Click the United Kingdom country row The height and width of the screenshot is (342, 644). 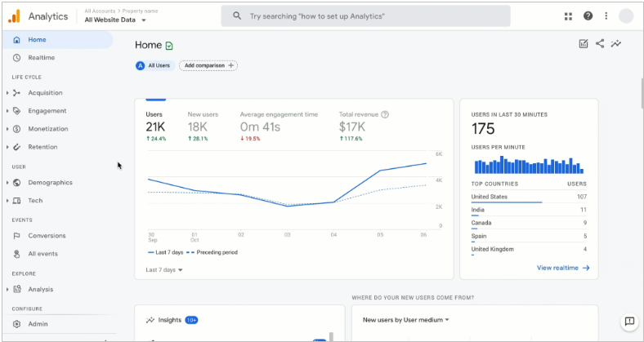tap(529, 249)
